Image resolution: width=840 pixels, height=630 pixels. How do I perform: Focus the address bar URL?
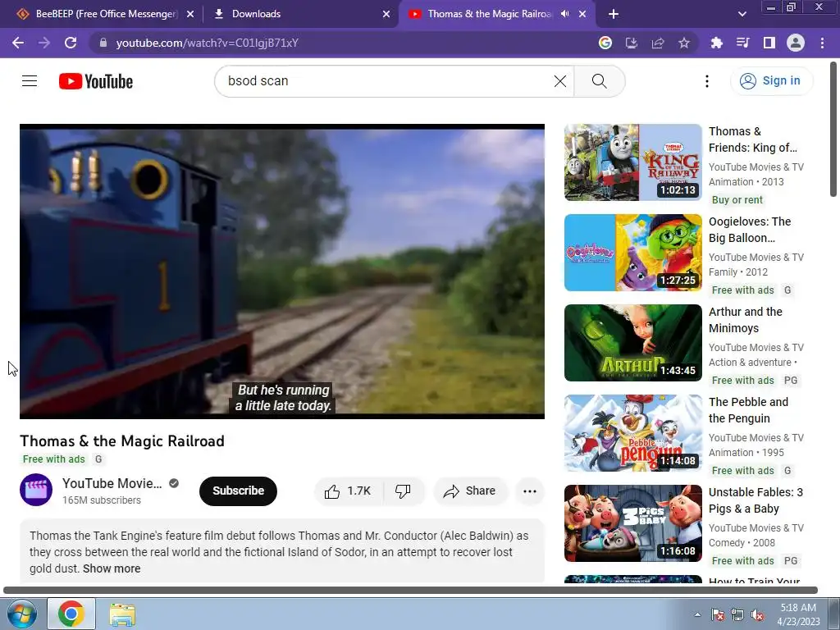tap(207, 43)
